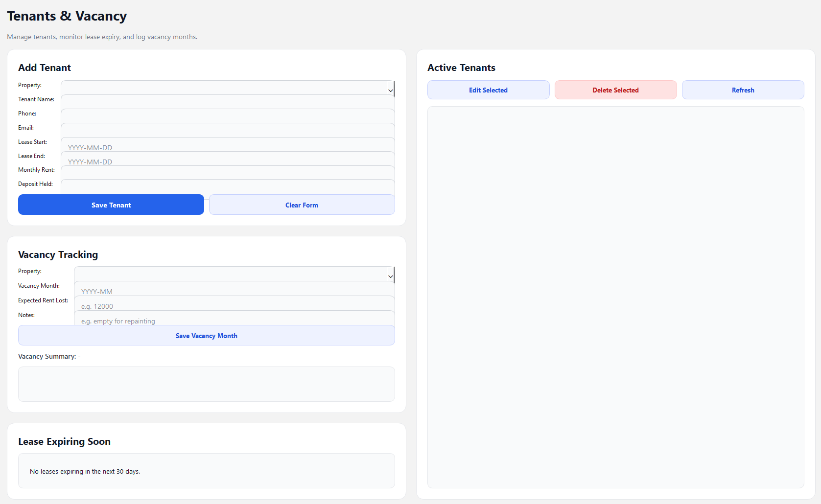Viewport: 821px width, 504px height.
Task: Click the Delete Selected button
Action: coord(616,90)
